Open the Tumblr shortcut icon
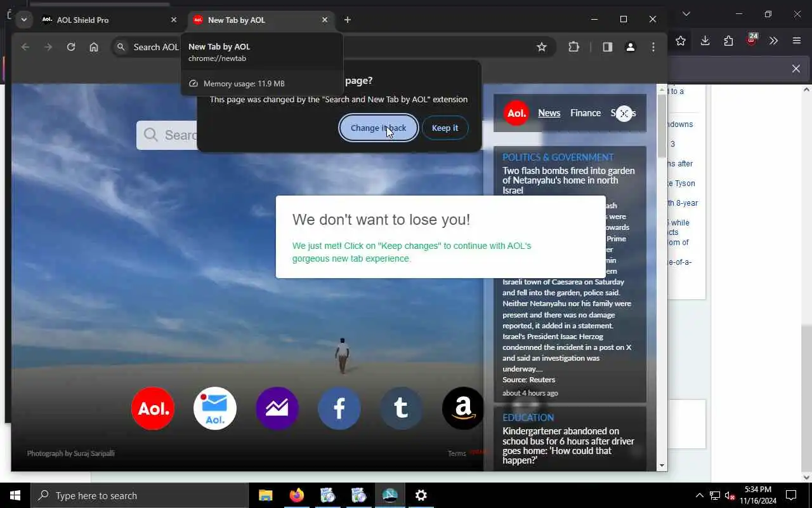This screenshot has height=508, width=812. pyautogui.click(x=402, y=408)
